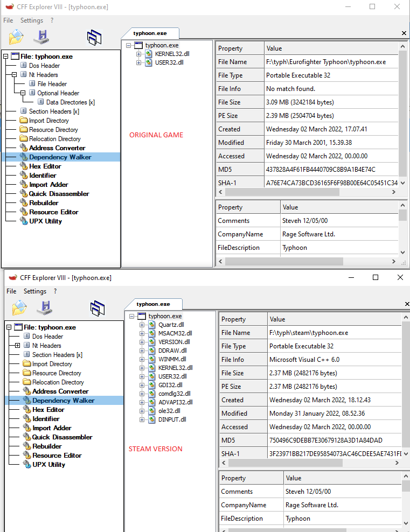Screen dimensions: 410x532
Task: Click the open file icon in the upper window toolbar
Action: pyautogui.click(x=16, y=37)
